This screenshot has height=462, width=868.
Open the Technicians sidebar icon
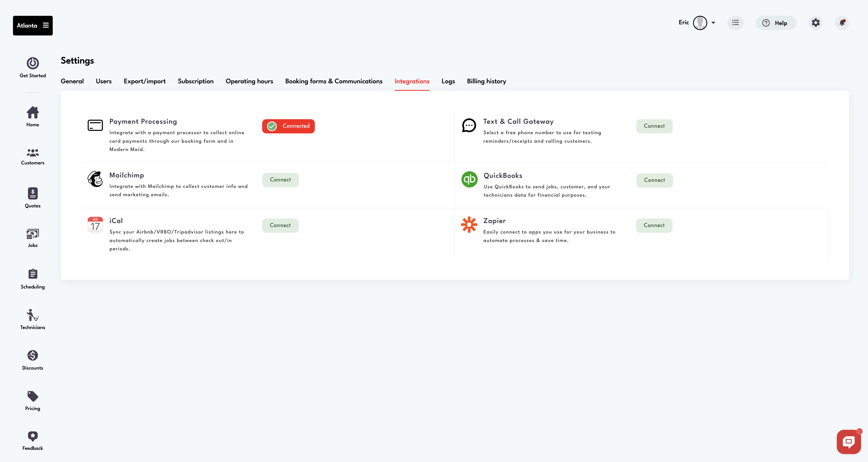coord(33,315)
